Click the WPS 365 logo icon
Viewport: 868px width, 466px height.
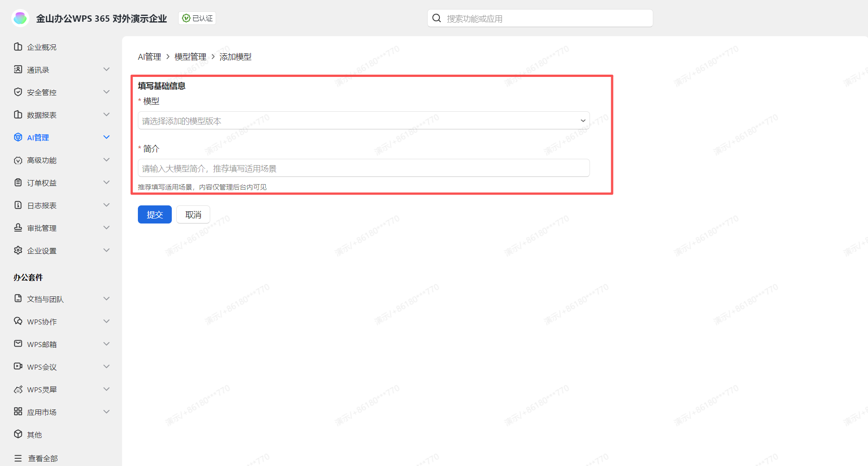click(20, 18)
